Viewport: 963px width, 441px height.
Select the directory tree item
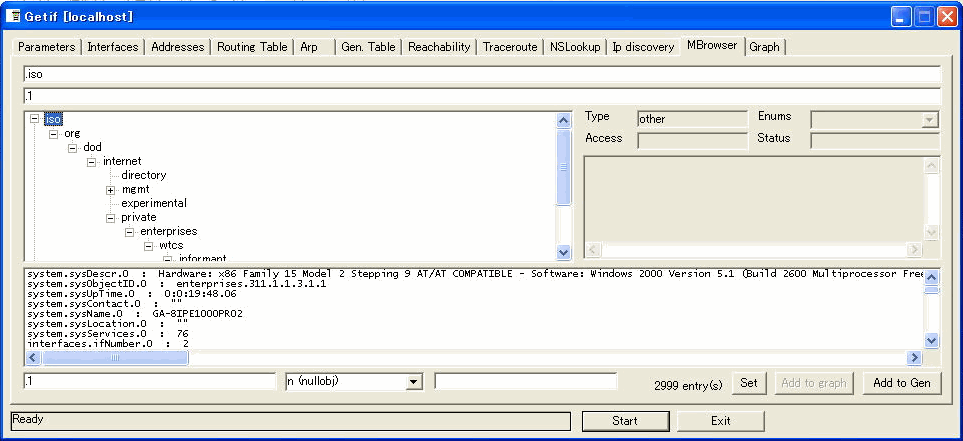coord(143,175)
